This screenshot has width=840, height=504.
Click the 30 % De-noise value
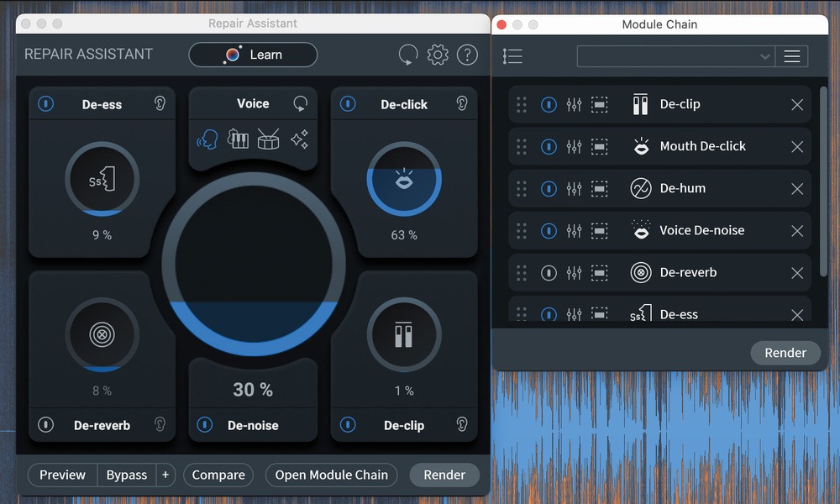click(253, 390)
